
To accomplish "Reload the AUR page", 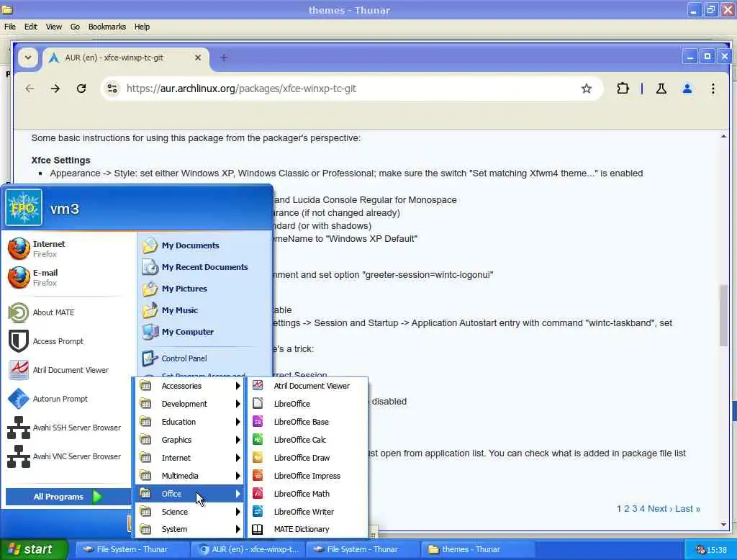I will pyautogui.click(x=81, y=89).
